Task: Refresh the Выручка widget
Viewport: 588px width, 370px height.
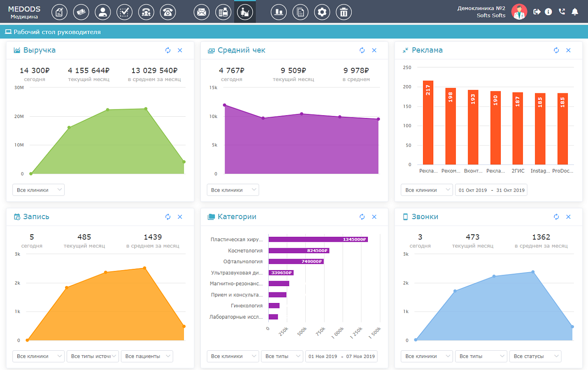Action: click(168, 50)
